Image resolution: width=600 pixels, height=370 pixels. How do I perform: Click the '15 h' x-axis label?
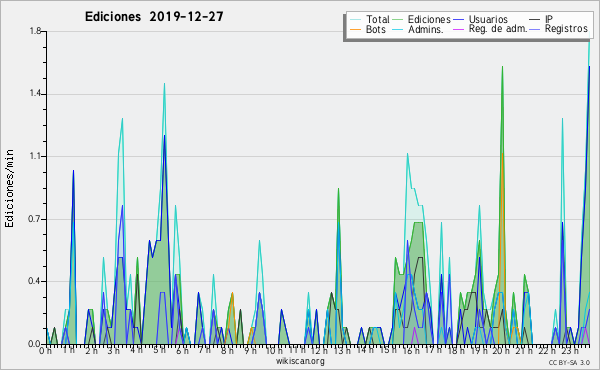(388, 350)
